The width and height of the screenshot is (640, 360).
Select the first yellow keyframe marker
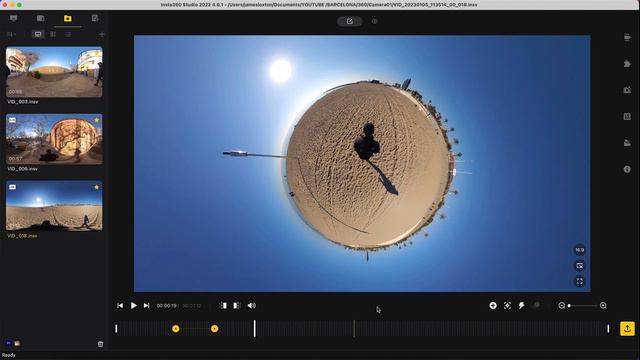pos(176,329)
